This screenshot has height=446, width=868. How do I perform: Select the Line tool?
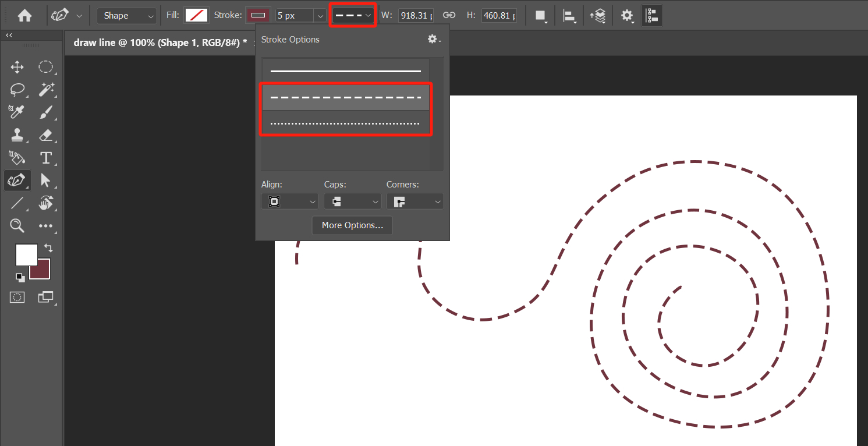tap(17, 203)
